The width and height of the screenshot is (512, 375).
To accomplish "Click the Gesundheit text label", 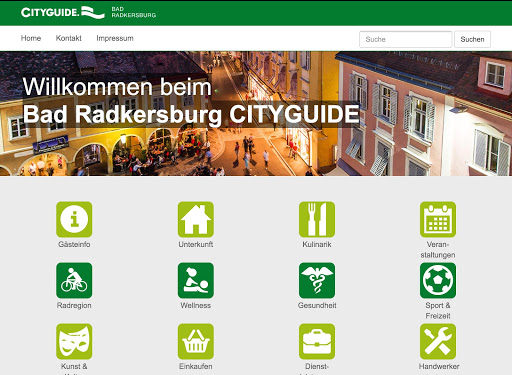I will click(317, 305).
